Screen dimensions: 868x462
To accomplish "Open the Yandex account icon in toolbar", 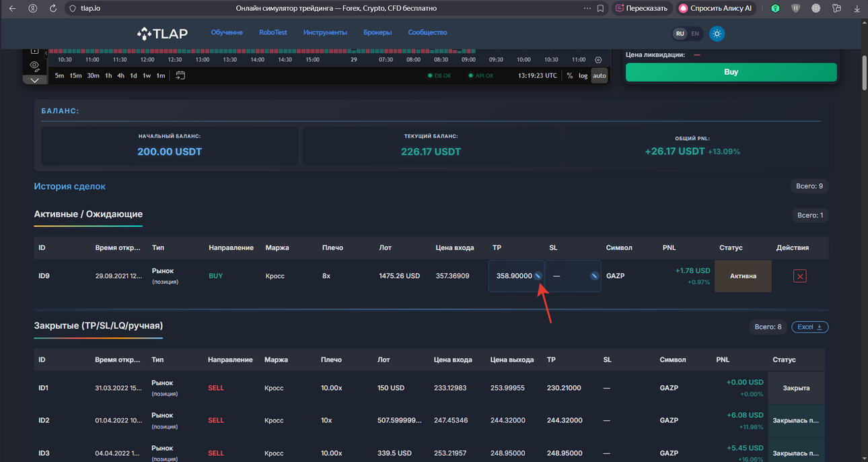I will pos(33,8).
